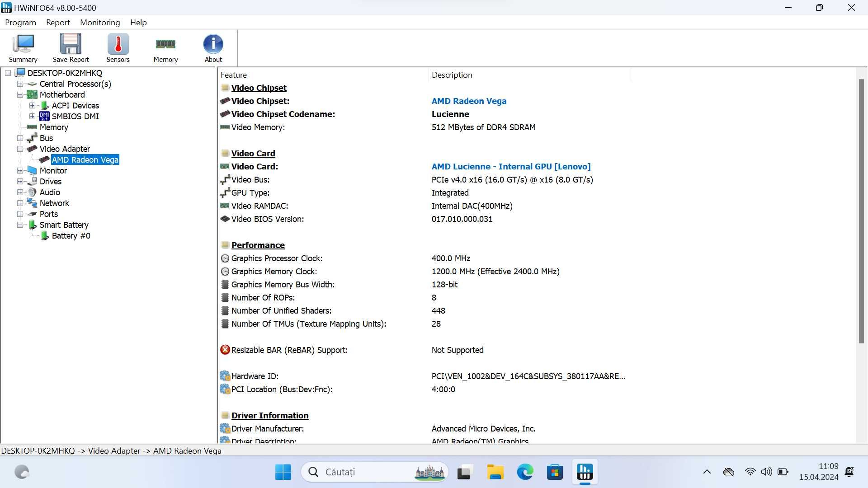Screen dimensions: 868x488
Task: Expand Central Processor(s) tree node
Action: pos(20,84)
